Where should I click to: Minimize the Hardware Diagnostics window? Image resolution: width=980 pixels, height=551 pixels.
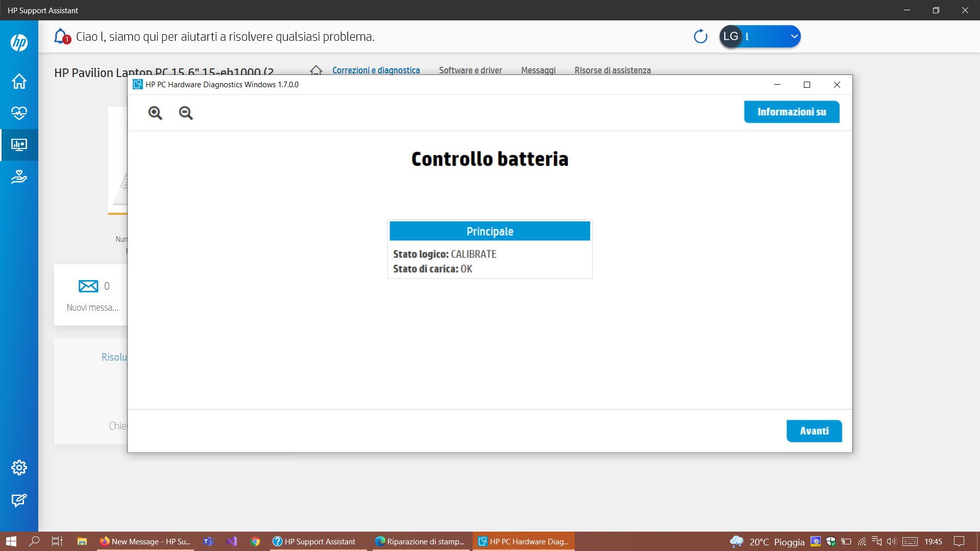(777, 85)
